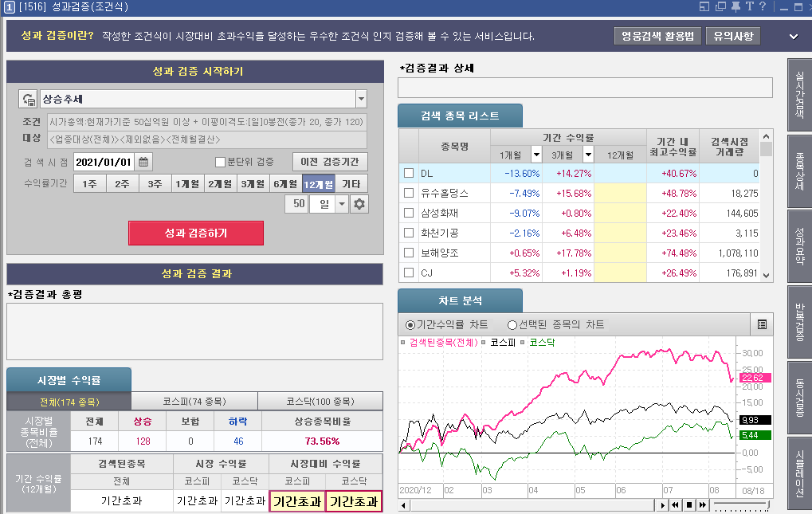Click stock list scrollbar down arrow
812x514 pixels.
point(767,276)
